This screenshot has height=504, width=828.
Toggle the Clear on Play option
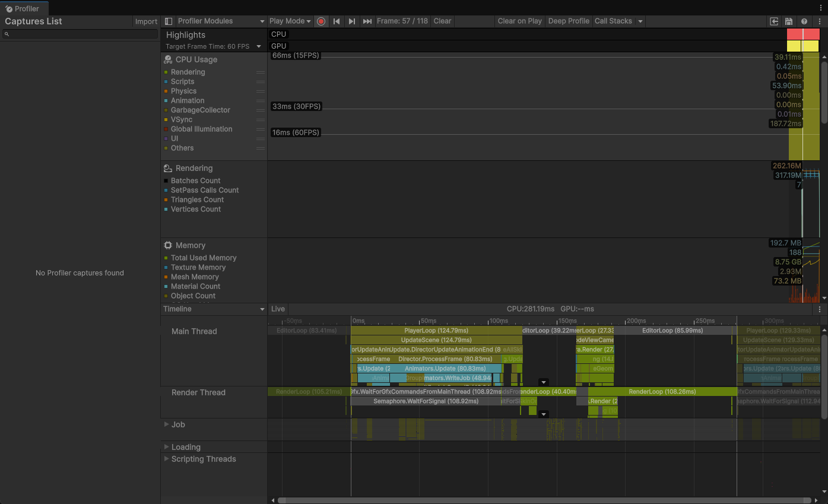[x=519, y=21]
